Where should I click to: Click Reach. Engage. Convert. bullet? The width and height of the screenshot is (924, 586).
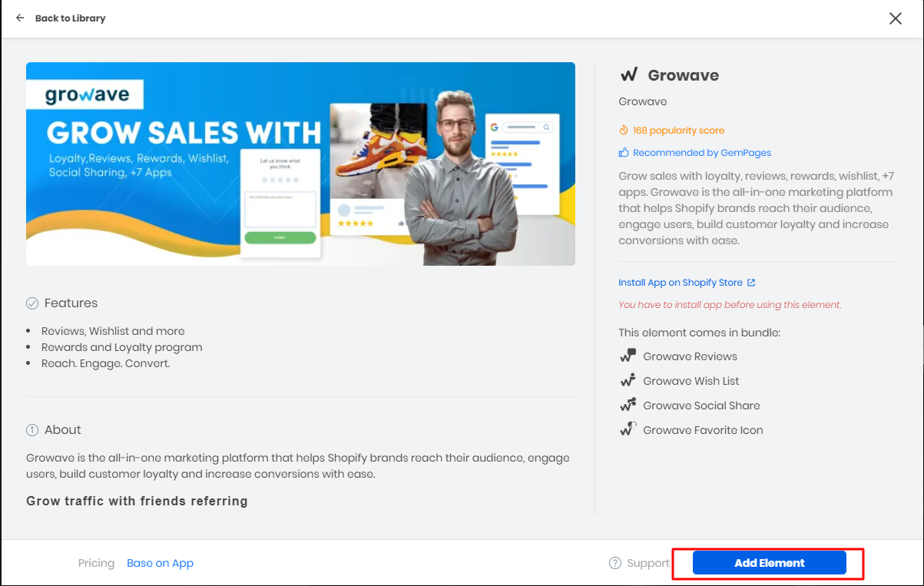coord(105,363)
